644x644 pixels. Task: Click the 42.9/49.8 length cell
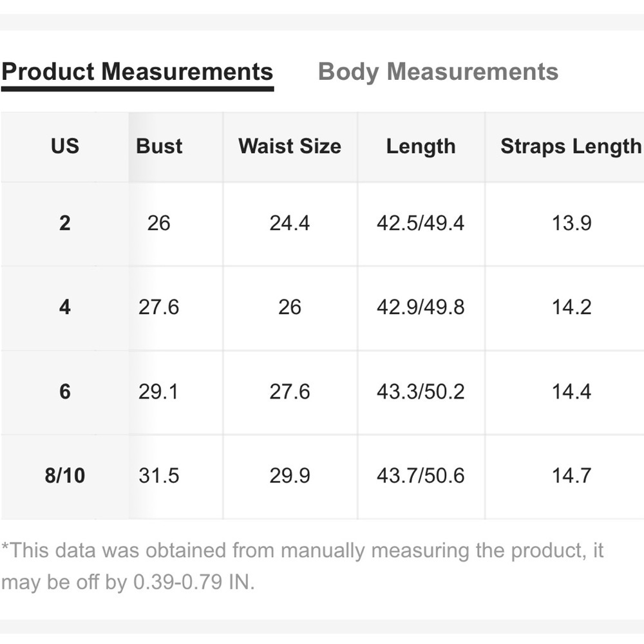(421, 307)
